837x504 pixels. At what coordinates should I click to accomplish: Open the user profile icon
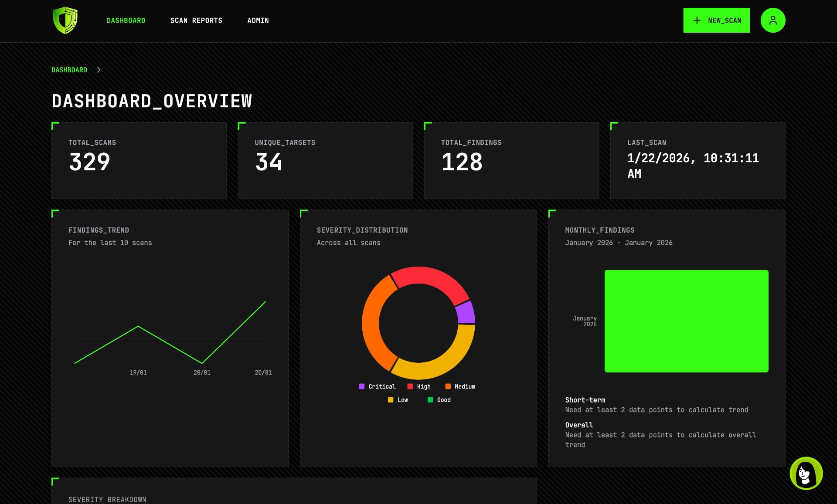772,20
